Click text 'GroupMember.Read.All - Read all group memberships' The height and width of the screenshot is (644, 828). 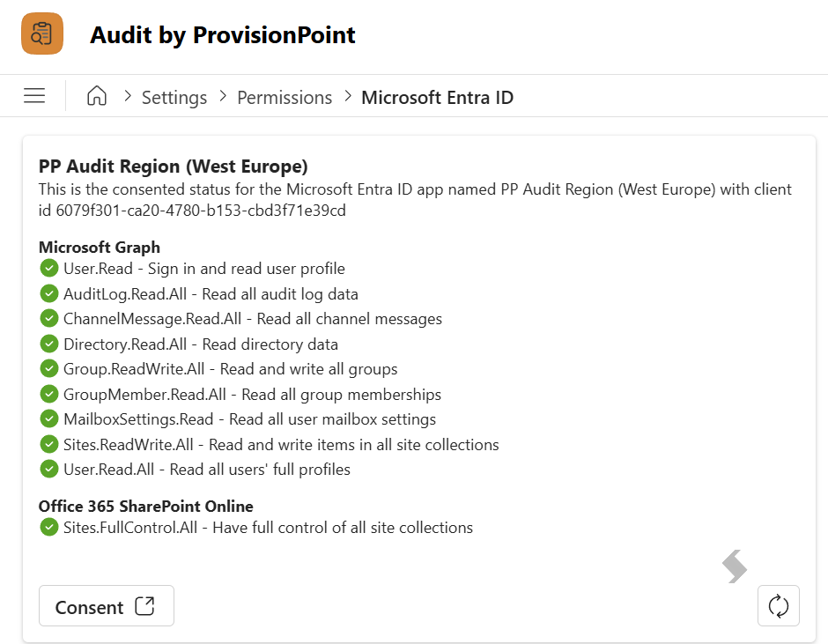252,394
